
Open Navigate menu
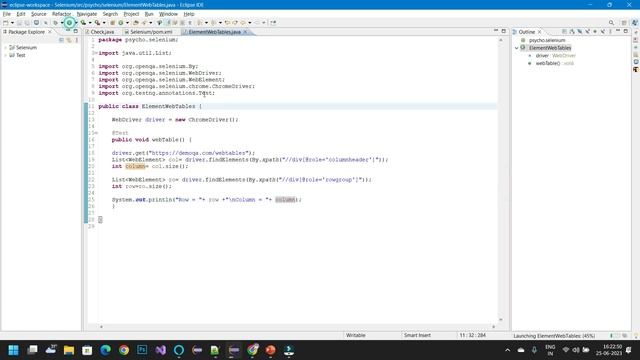point(87,14)
